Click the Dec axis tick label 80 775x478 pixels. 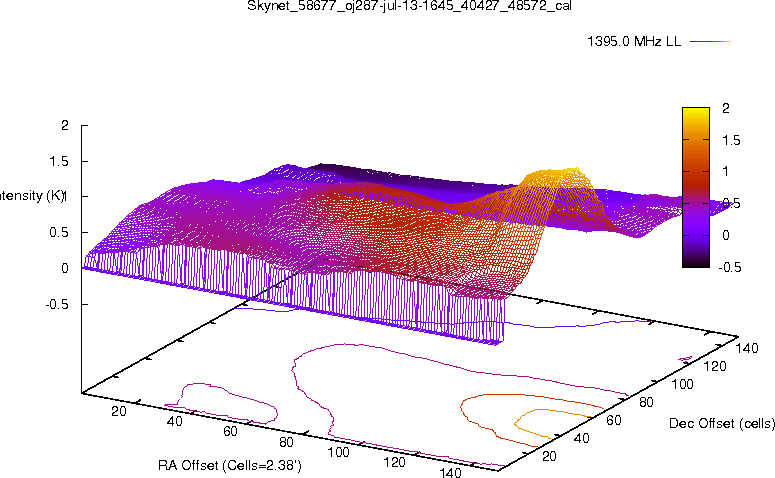[646, 402]
